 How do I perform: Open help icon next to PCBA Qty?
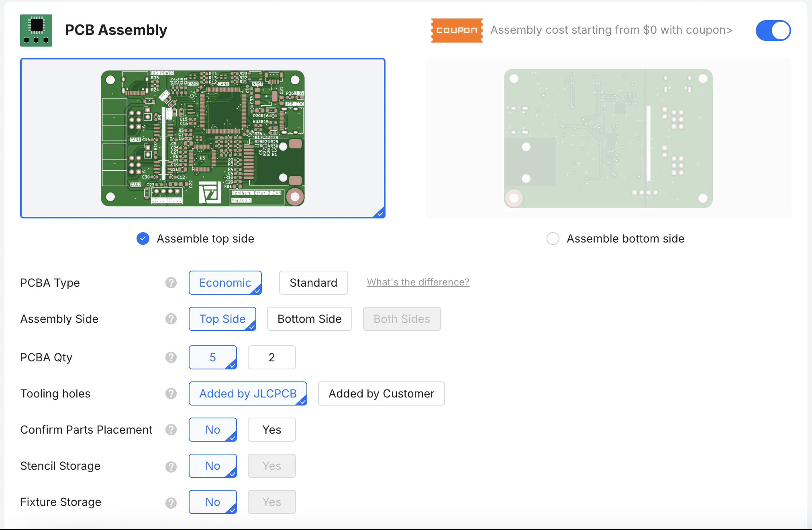pos(171,357)
